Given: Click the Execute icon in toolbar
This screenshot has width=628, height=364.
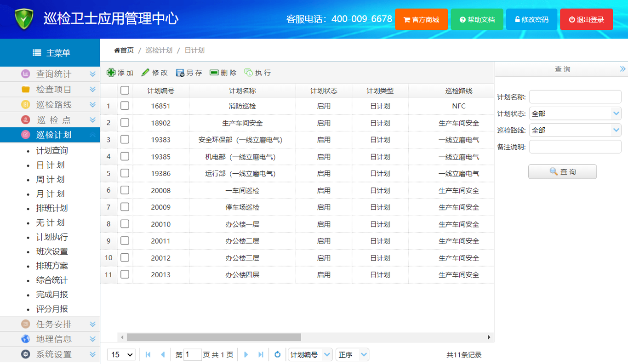Looking at the screenshot, I should pyautogui.click(x=248, y=73).
